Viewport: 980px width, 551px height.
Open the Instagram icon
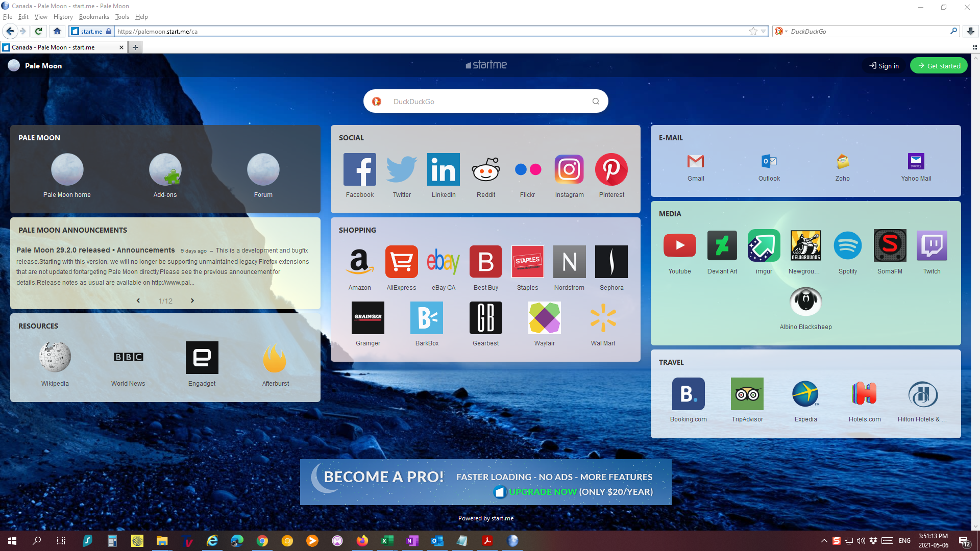570,169
